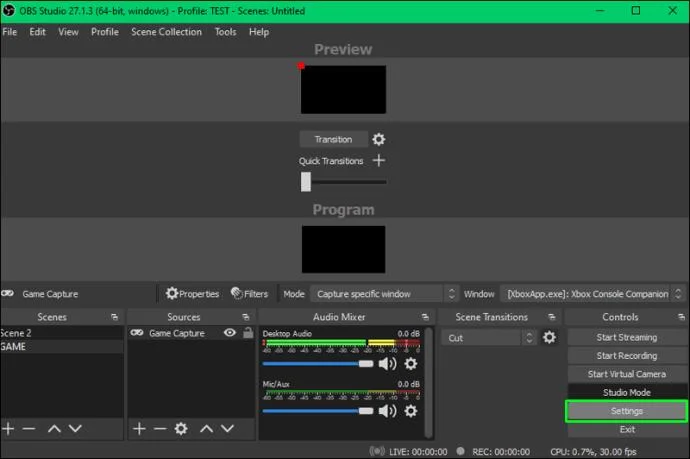Click the transition T-bar slider handle
This screenshot has height=459, width=690.
pyautogui.click(x=306, y=182)
